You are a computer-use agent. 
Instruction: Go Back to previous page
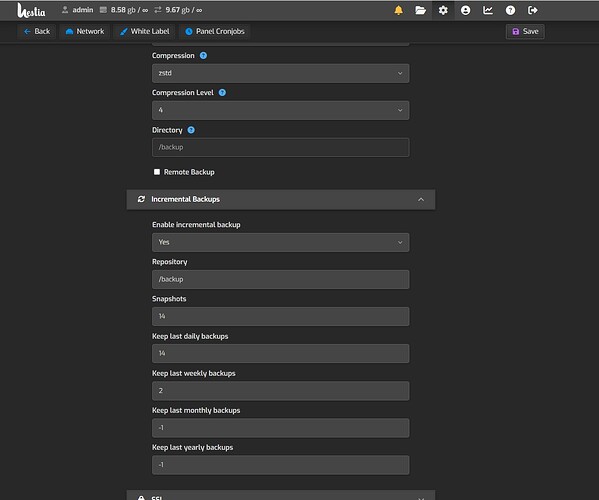pos(37,31)
